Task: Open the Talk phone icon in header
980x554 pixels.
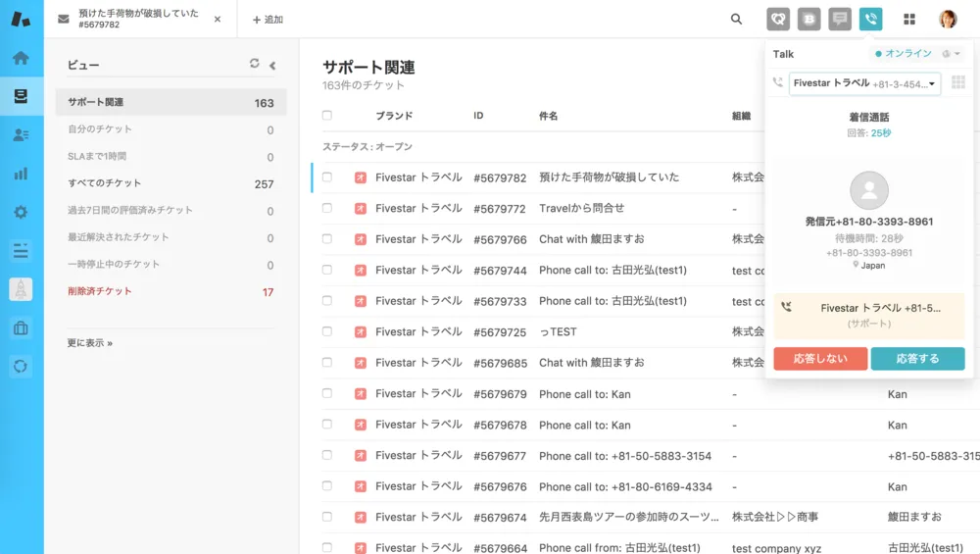Action: [870, 19]
